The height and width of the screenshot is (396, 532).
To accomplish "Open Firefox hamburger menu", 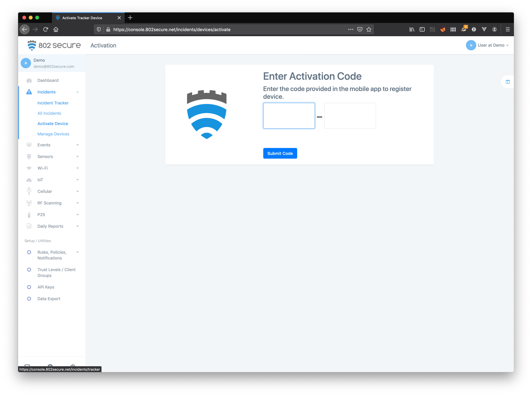I will point(508,30).
